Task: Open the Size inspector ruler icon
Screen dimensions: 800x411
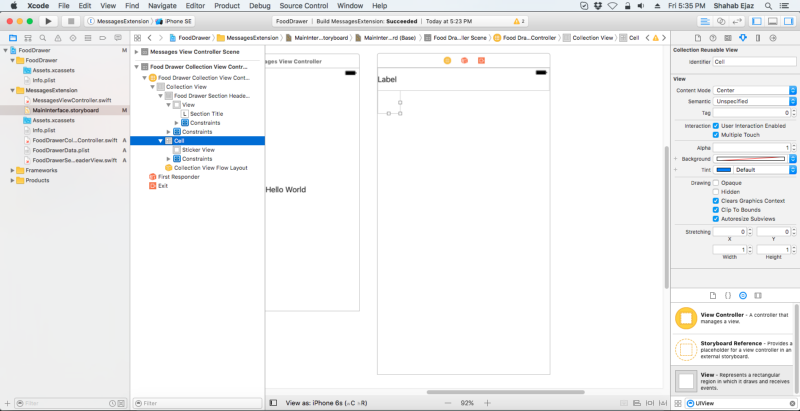Action: click(758, 38)
